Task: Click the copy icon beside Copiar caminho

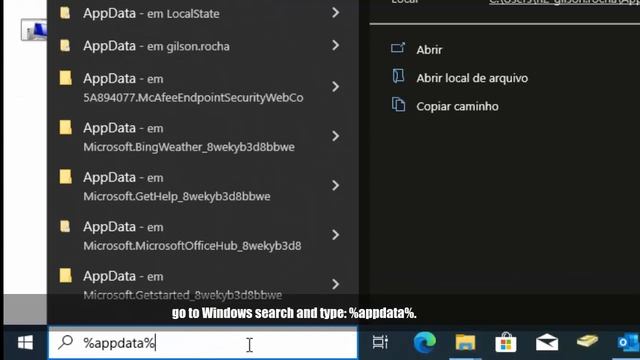Action: point(398,104)
